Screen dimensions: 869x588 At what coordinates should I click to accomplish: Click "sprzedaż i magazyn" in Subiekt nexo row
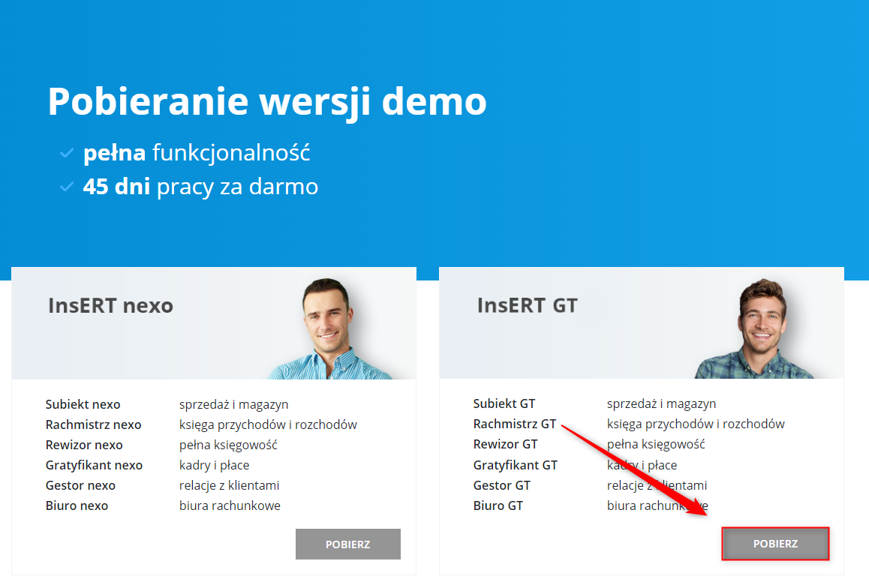click(x=234, y=405)
